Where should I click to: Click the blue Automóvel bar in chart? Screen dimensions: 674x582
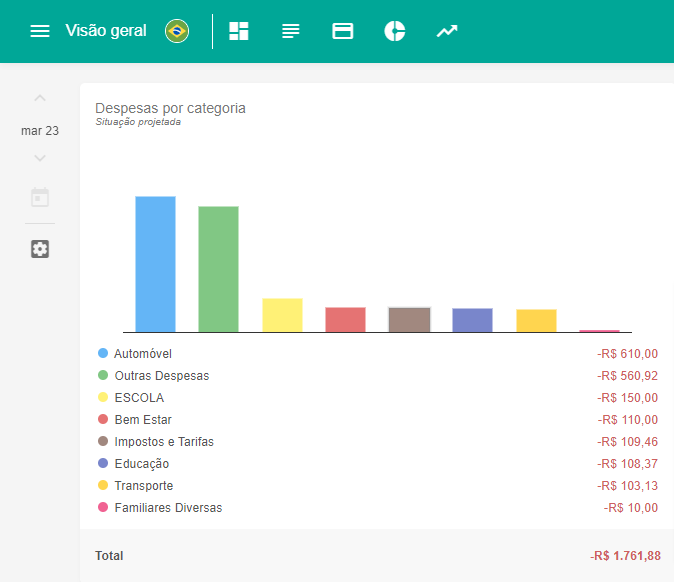click(155, 264)
